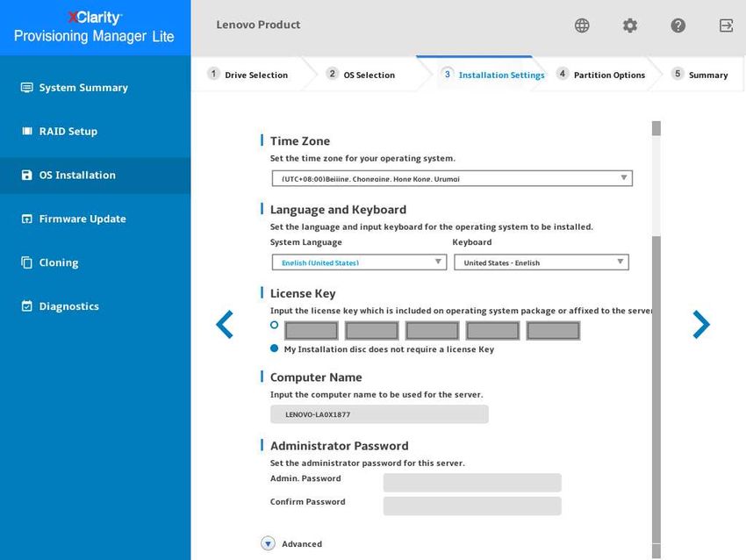Open Cloning in the sidebar
This screenshot has width=746, height=560.
(95, 262)
